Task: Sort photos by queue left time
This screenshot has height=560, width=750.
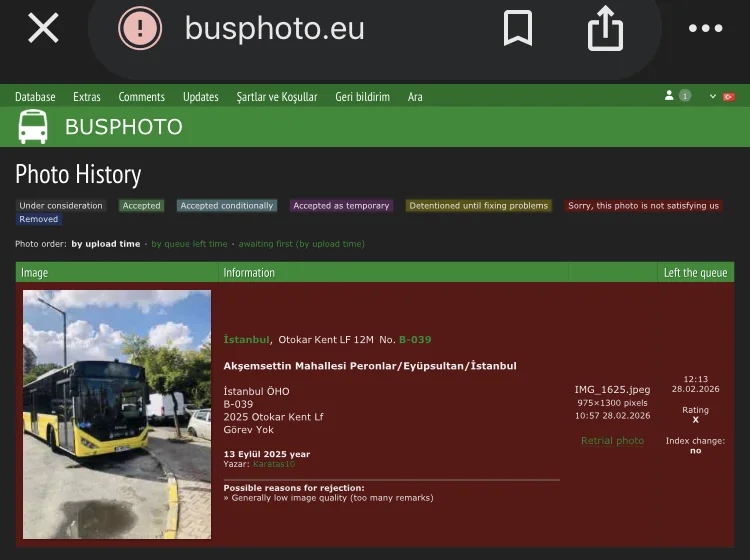Action: tap(189, 244)
